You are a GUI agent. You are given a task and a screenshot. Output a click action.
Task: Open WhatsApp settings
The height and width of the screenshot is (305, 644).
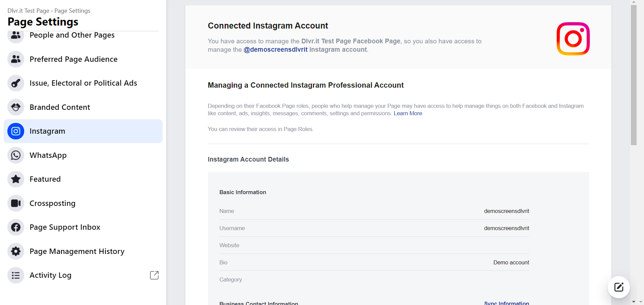(x=83, y=155)
